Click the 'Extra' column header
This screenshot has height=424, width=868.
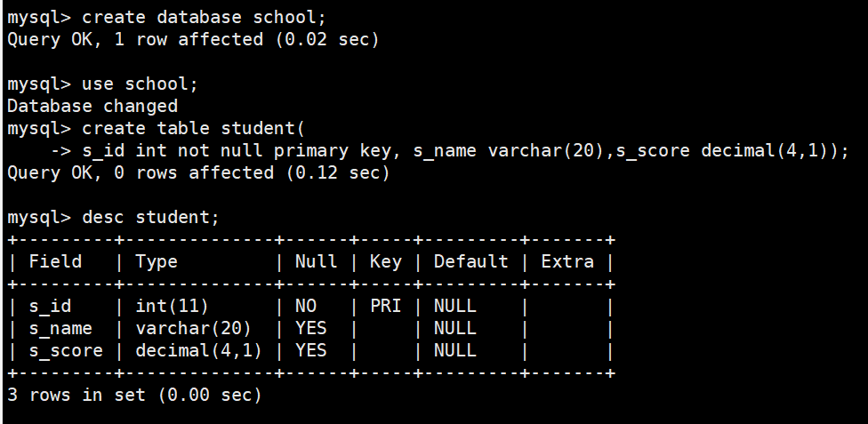click(x=567, y=261)
